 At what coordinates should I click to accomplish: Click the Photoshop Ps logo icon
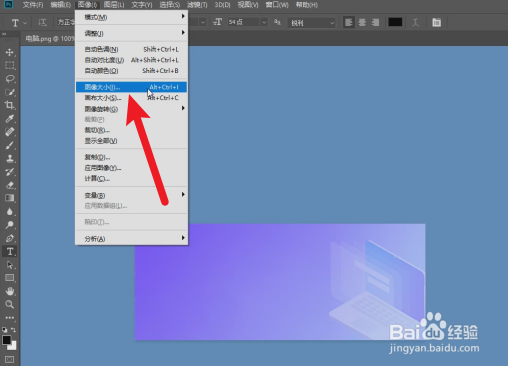pyautogui.click(x=8, y=4)
